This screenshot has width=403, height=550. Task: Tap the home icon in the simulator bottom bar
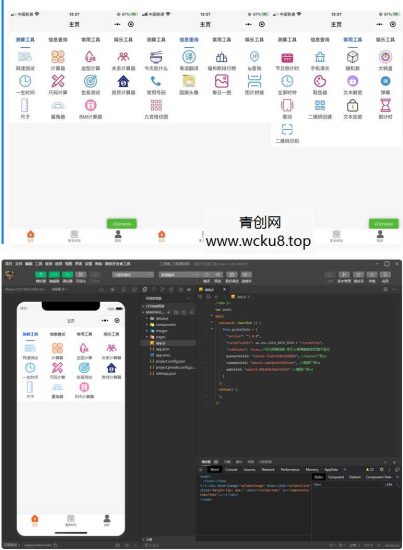click(35, 520)
